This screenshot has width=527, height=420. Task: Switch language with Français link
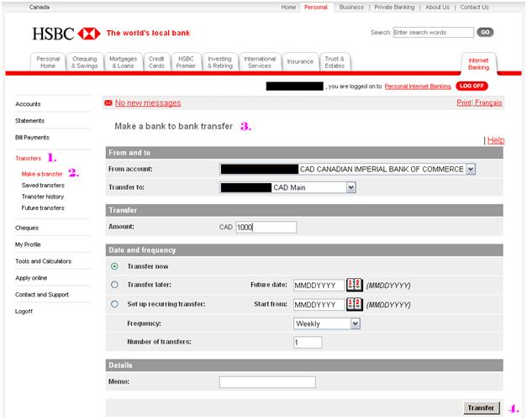point(488,102)
